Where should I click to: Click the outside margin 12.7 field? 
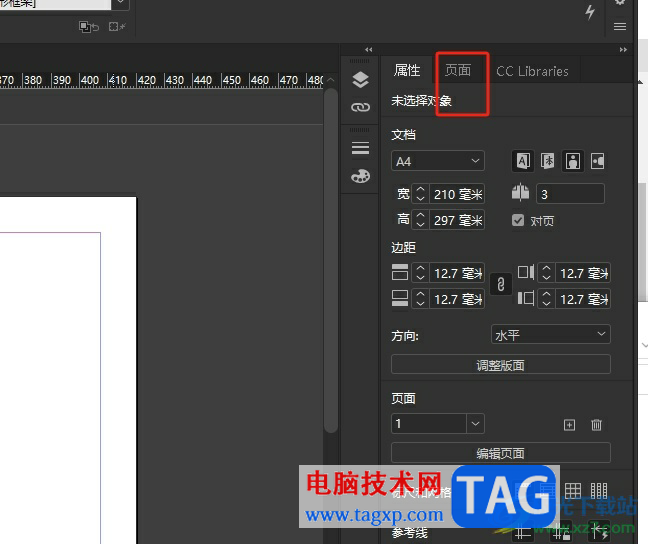pyautogui.click(x=583, y=298)
